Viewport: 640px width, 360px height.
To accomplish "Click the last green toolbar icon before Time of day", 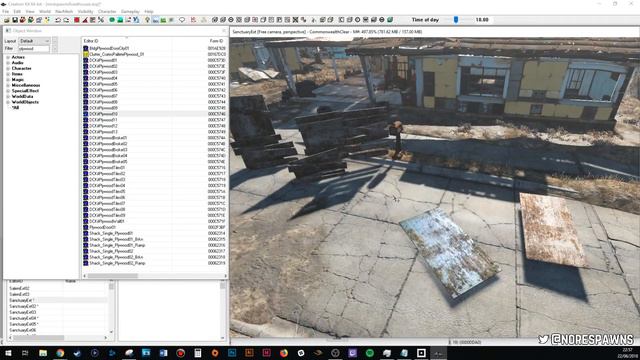I will click(x=390, y=20).
